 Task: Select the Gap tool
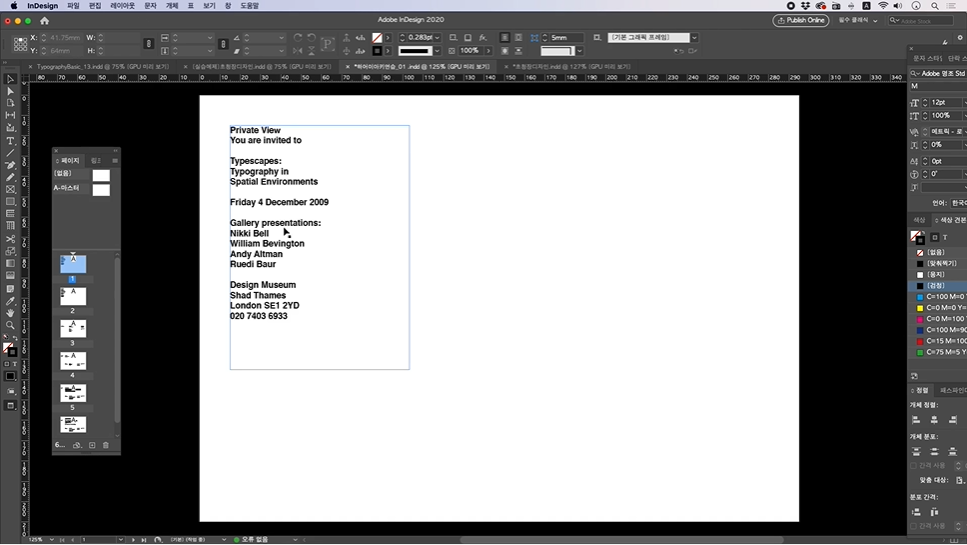(10, 115)
